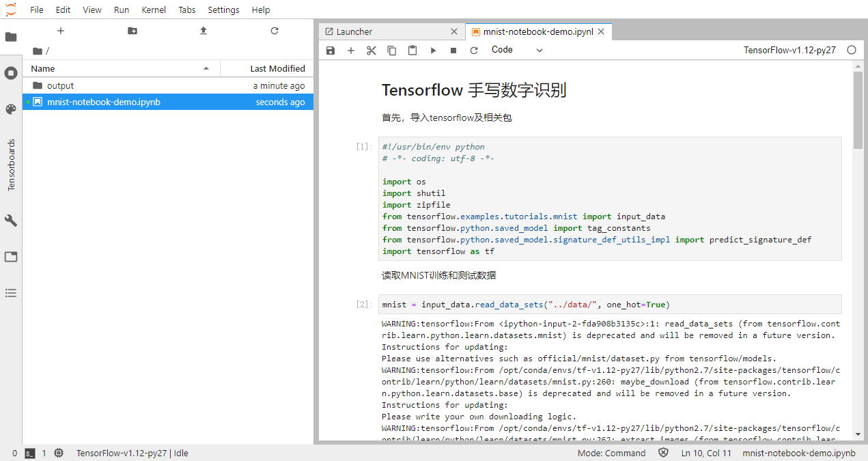Open the Running Terminals and Kernels sidebar
868x461 pixels.
tap(11, 73)
